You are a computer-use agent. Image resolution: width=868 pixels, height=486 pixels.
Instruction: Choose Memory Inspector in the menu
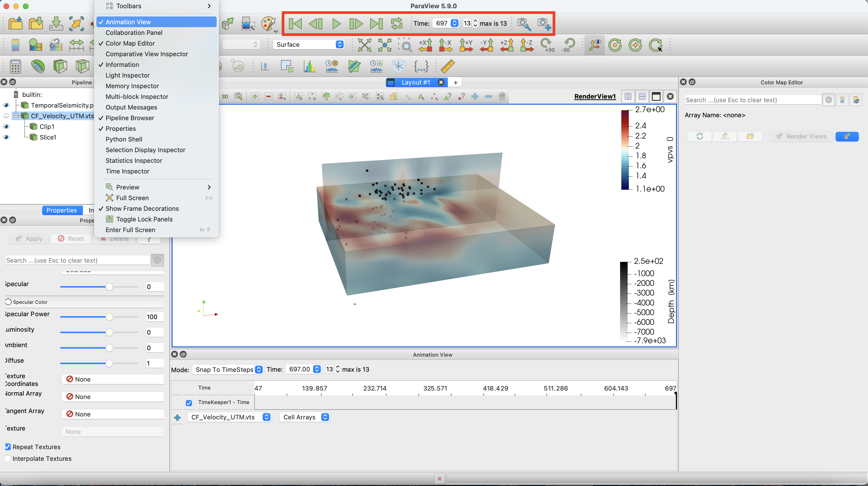pyautogui.click(x=132, y=86)
